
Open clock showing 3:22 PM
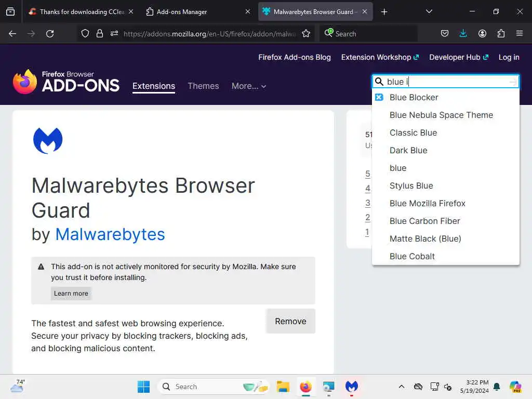[474, 387]
